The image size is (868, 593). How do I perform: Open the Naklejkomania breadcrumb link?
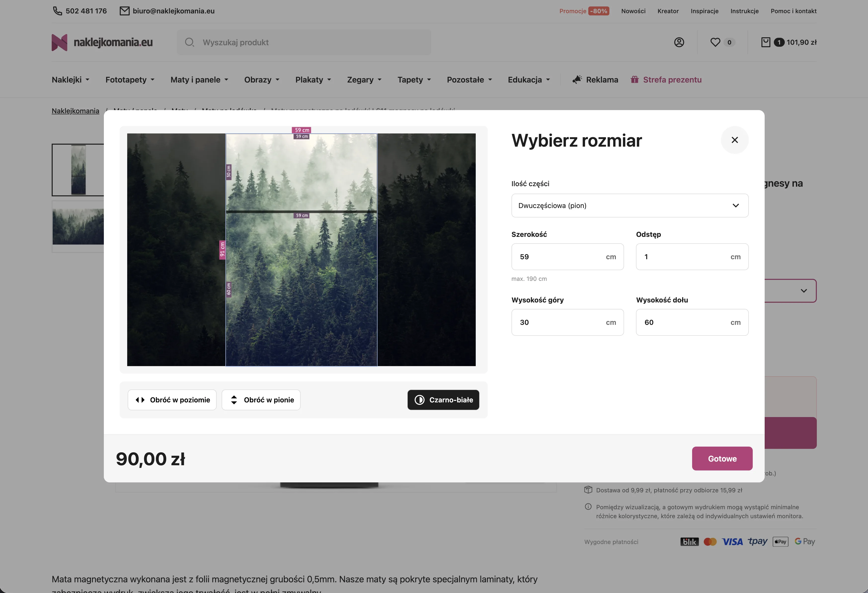(x=75, y=111)
